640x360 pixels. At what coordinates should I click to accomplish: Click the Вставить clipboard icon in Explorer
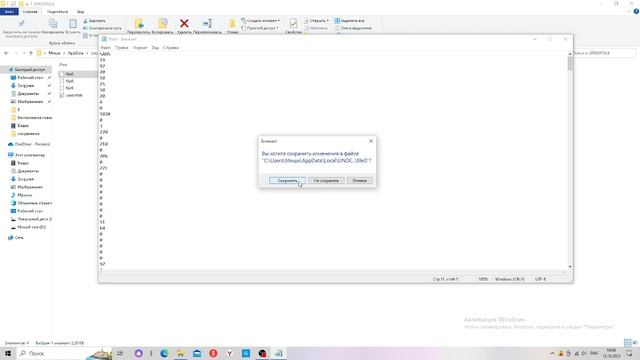73,24
